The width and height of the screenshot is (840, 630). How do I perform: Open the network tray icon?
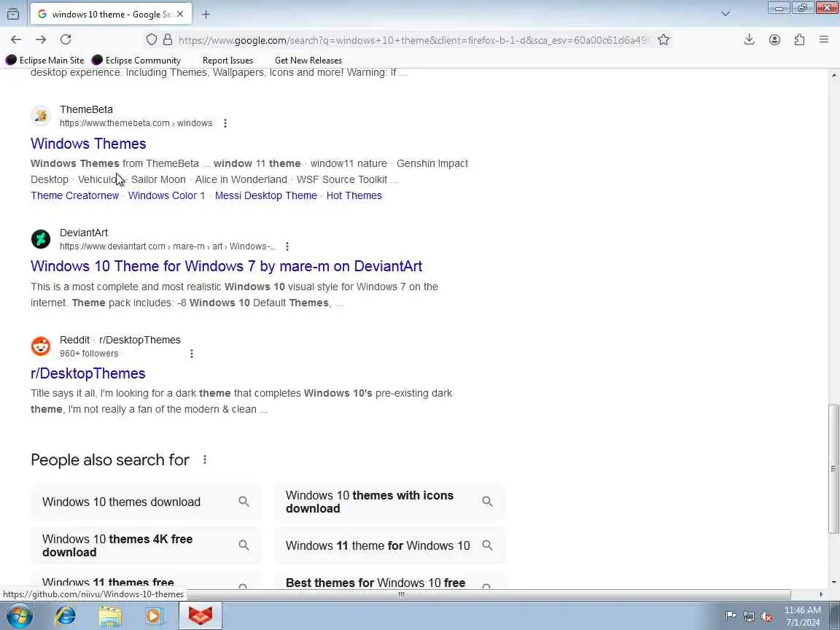pos(749,616)
